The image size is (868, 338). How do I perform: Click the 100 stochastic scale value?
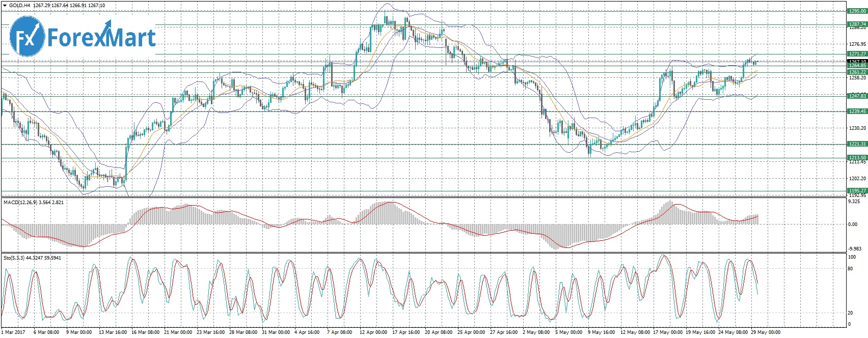(852, 258)
